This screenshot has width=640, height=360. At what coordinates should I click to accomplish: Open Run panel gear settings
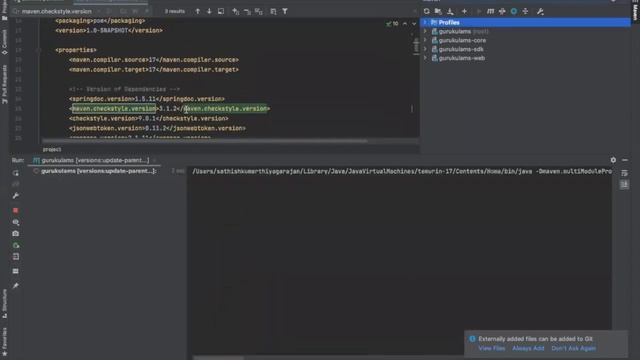[x=613, y=160]
